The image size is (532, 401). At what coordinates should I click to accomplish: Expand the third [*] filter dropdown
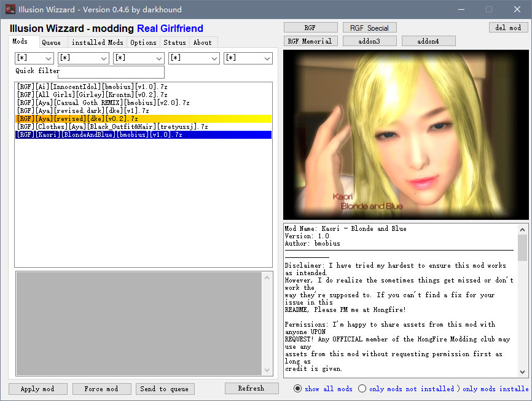(x=139, y=58)
